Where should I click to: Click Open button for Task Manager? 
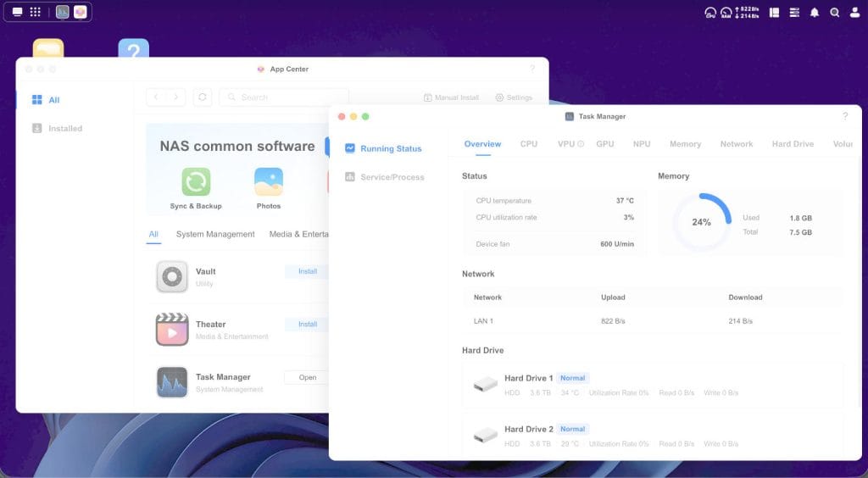[x=307, y=377]
